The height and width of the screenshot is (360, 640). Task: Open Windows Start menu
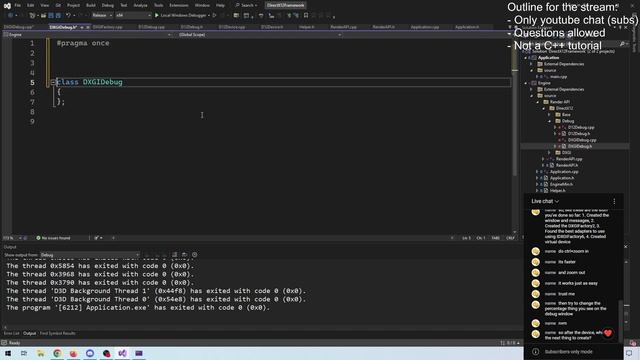[x=8, y=353]
